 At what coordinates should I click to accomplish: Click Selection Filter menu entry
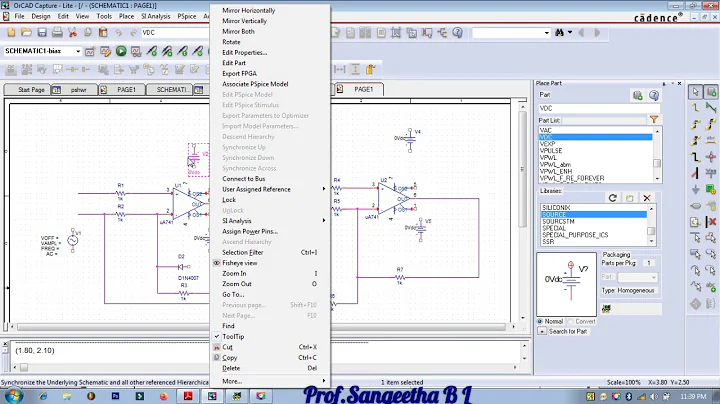tap(242, 252)
